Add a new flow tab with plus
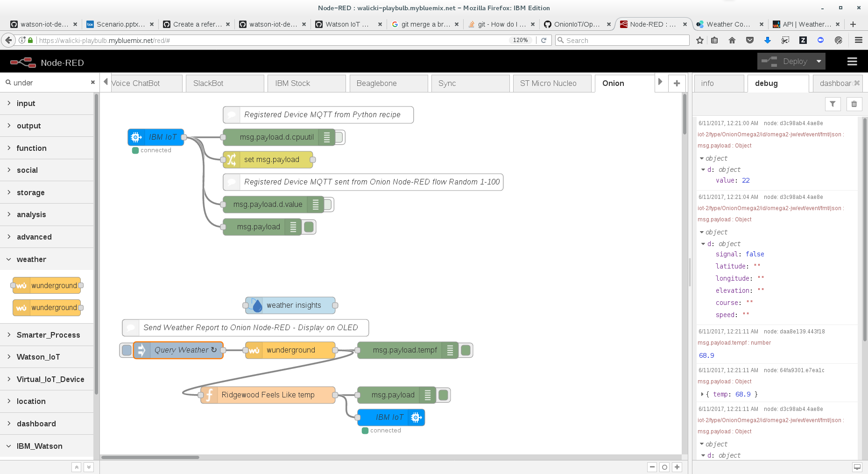Viewport: 868px width, 474px height. pos(677,84)
